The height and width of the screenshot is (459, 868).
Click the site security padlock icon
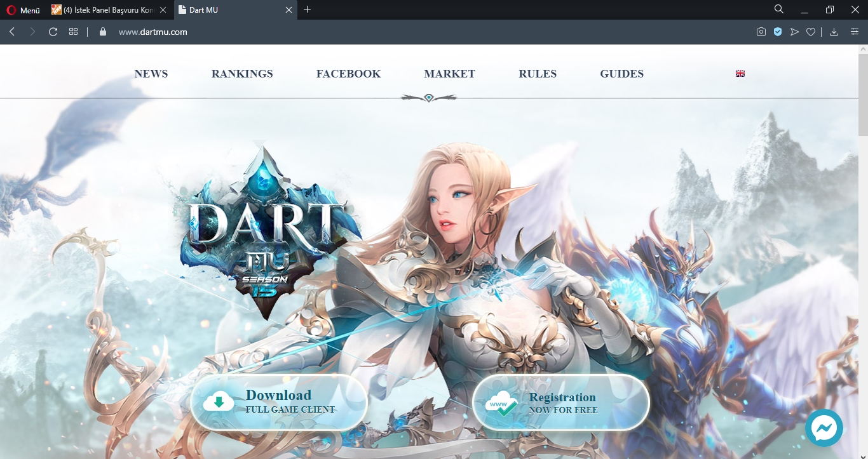[x=103, y=32]
